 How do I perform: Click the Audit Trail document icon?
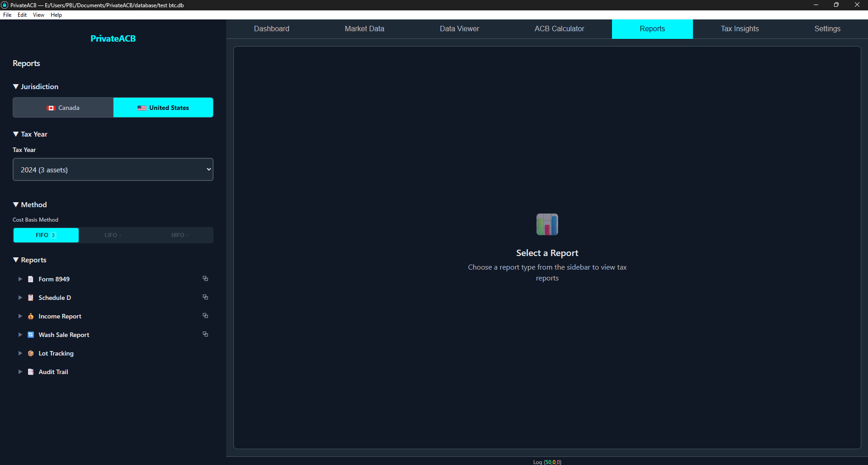pyautogui.click(x=31, y=372)
